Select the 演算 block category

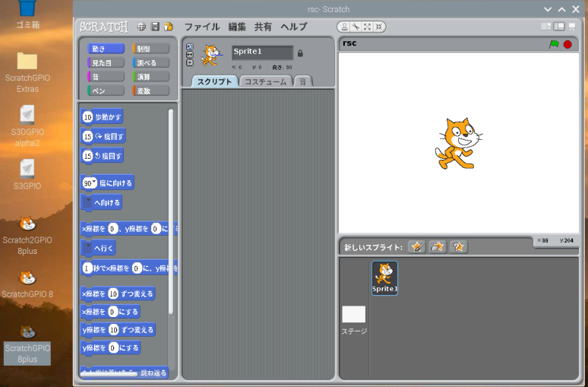click(150, 77)
